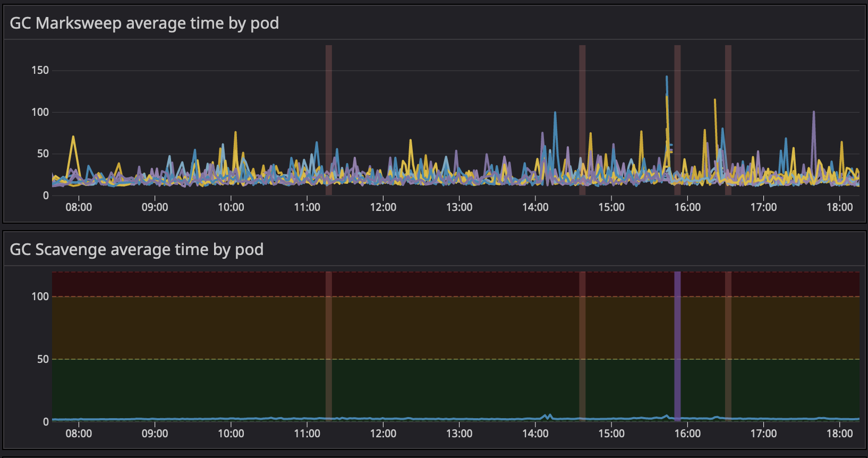Screen dimensions: 868x458
Task: Click the 16:00 label on Marksweep axis
Action: point(687,207)
